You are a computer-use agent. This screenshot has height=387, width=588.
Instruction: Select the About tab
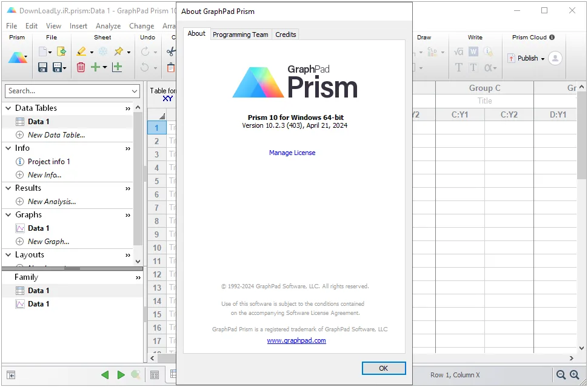coord(196,33)
